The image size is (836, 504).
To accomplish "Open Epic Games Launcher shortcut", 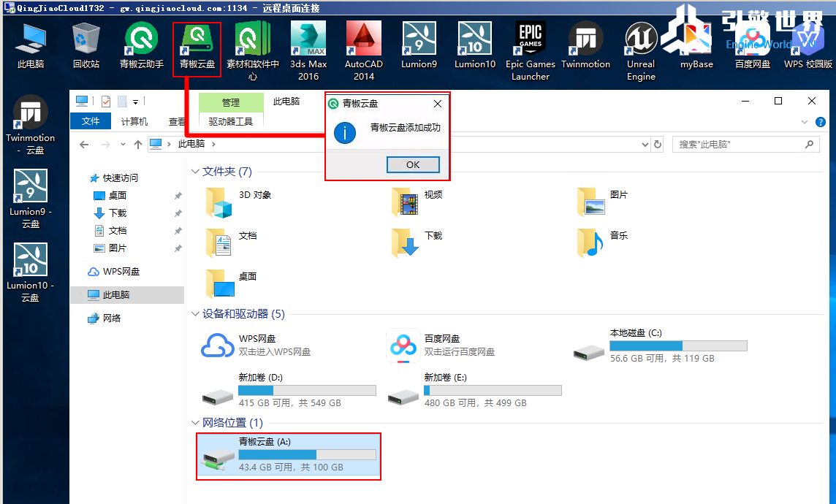I will click(531, 52).
